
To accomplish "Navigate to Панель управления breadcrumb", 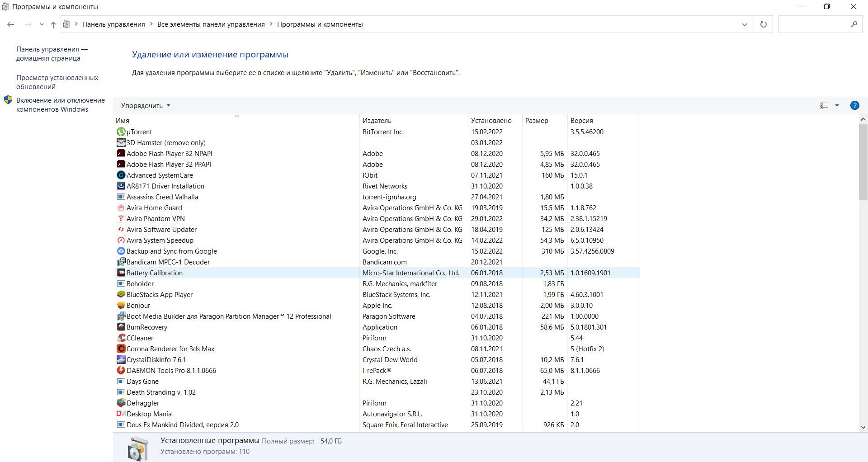I will click(x=113, y=24).
